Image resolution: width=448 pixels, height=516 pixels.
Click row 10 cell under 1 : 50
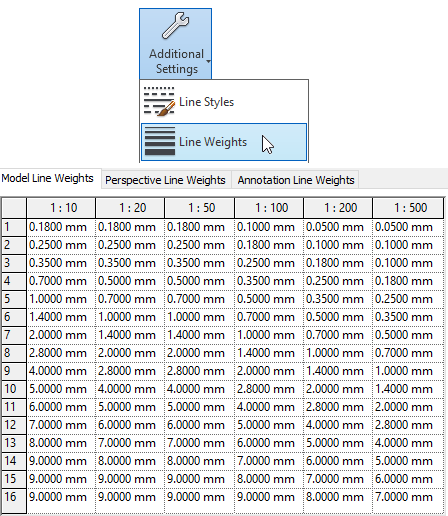coord(199,389)
